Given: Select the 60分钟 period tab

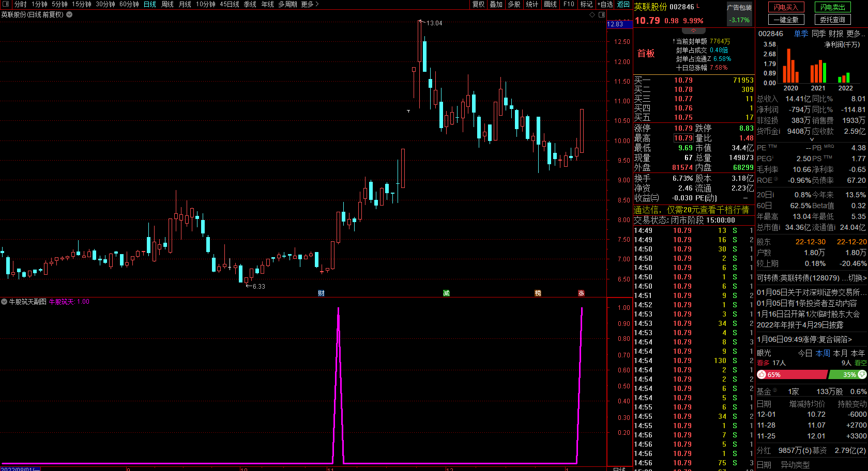Looking at the screenshot, I should (x=129, y=4).
